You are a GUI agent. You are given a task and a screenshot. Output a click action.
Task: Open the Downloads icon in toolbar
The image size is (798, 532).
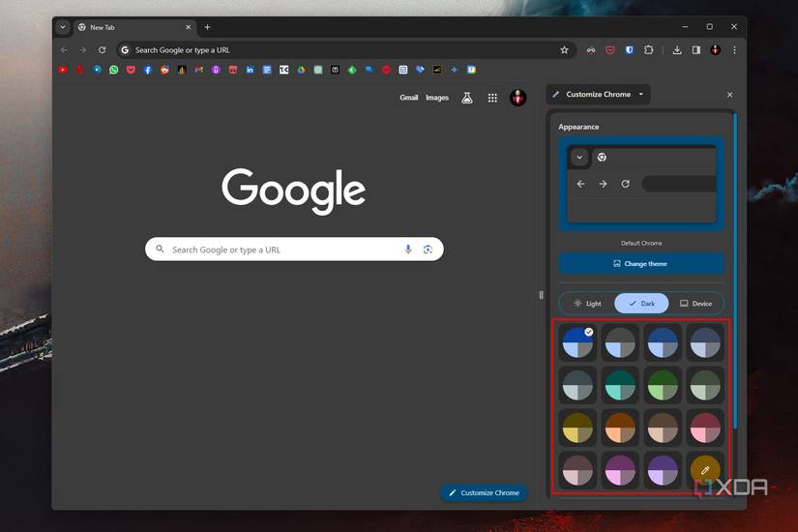[677, 50]
